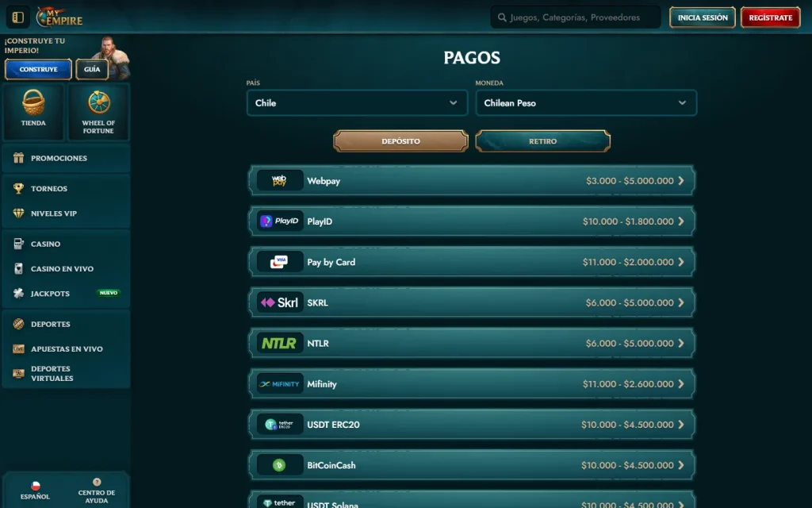Open the Wheel of Fortune icon
Image resolution: width=812 pixels, height=508 pixels.
click(98, 102)
